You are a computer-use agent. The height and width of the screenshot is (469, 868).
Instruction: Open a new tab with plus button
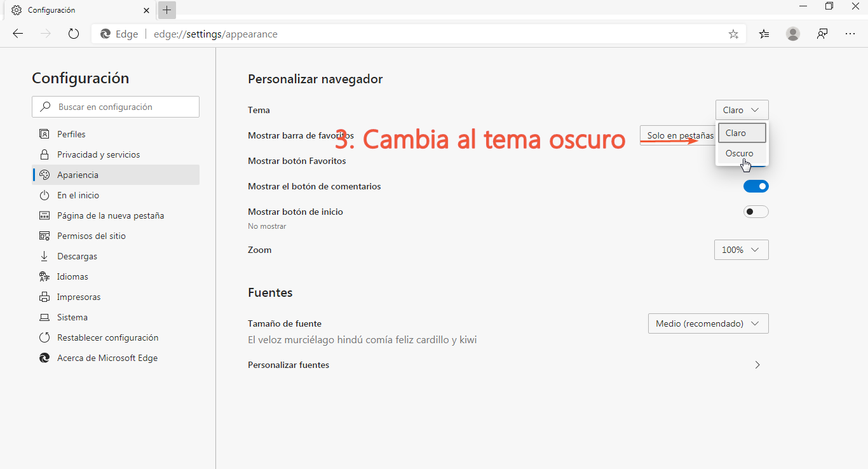(x=166, y=10)
